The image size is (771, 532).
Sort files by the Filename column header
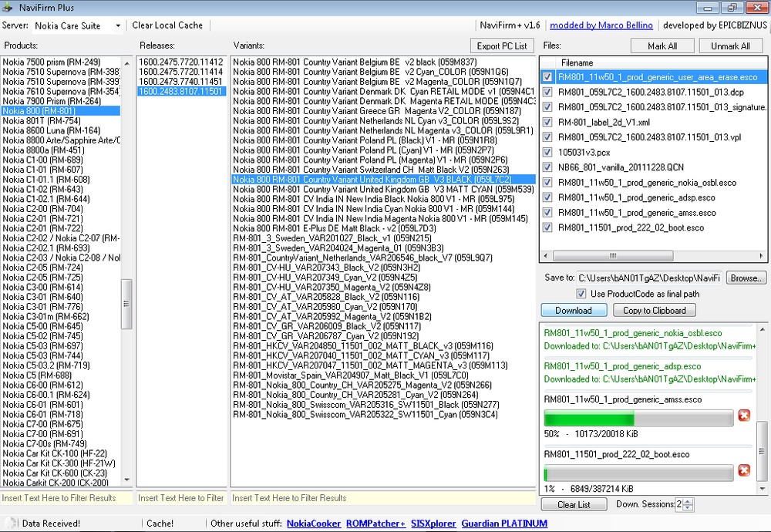tap(577, 63)
